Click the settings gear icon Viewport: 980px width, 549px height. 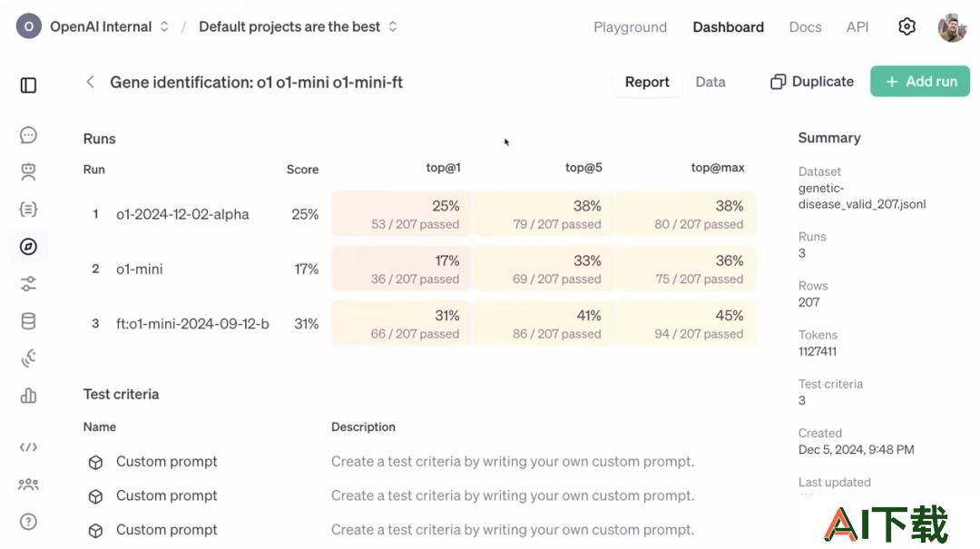pos(906,26)
